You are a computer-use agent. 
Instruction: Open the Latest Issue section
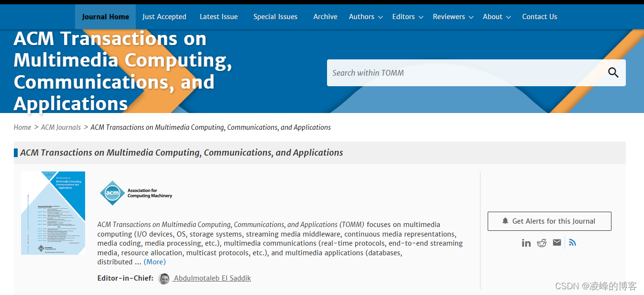(218, 16)
